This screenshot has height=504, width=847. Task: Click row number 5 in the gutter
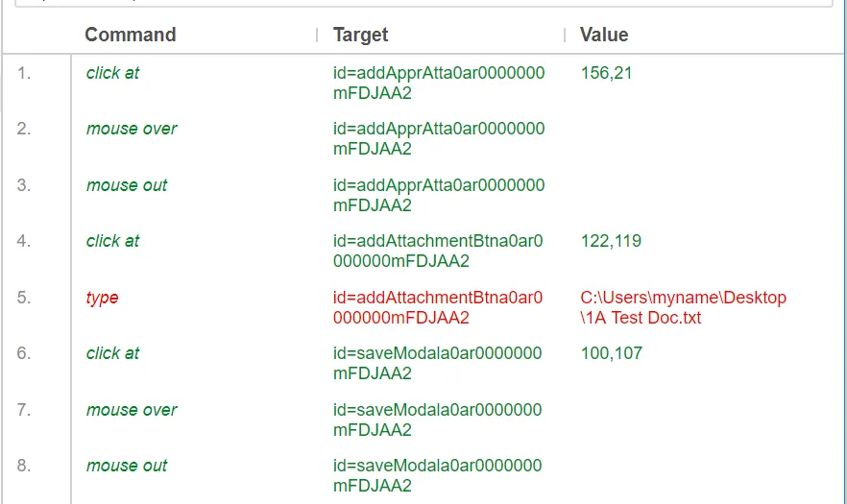click(24, 298)
